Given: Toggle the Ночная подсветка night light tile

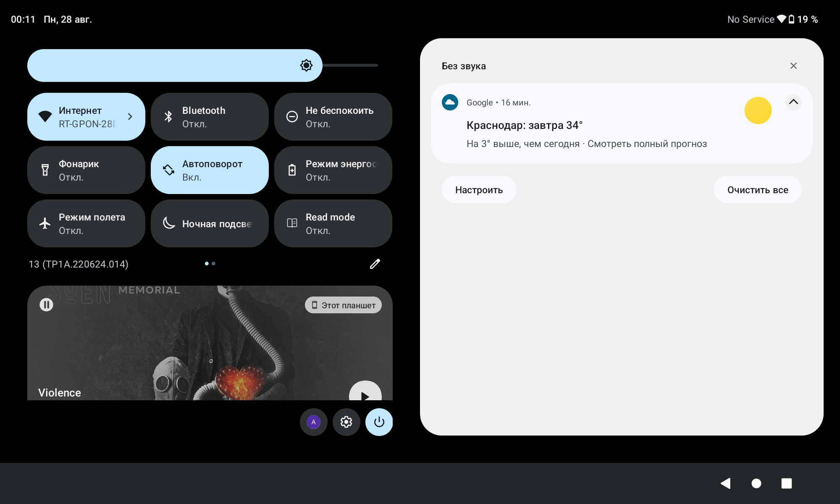Looking at the screenshot, I should click(x=210, y=223).
